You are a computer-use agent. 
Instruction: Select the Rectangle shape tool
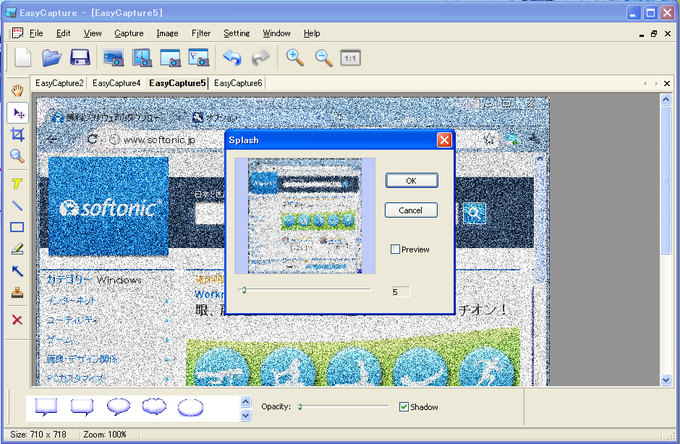(x=17, y=227)
